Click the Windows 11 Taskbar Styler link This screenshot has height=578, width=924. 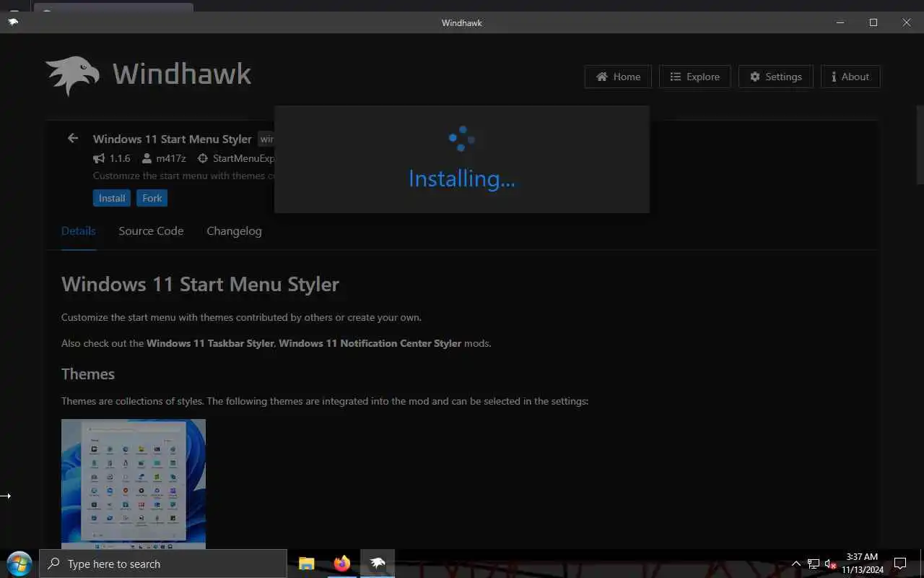tap(210, 343)
